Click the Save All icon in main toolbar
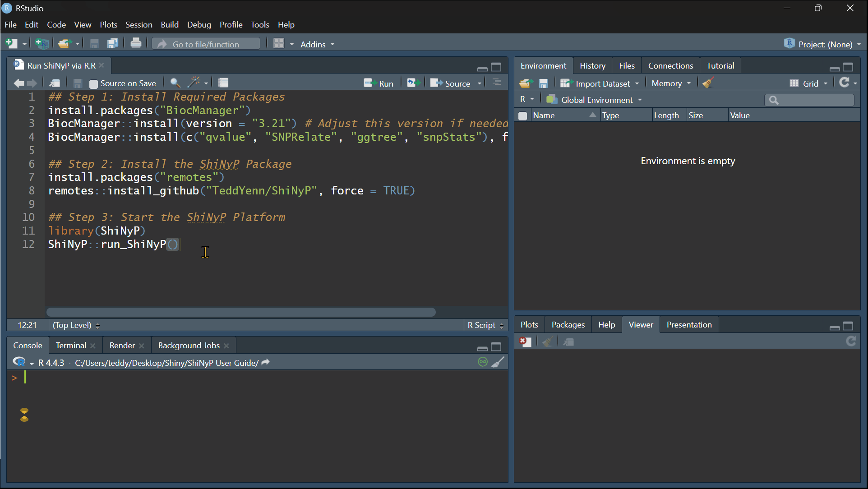The width and height of the screenshot is (868, 489). click(x=113, y=44)
